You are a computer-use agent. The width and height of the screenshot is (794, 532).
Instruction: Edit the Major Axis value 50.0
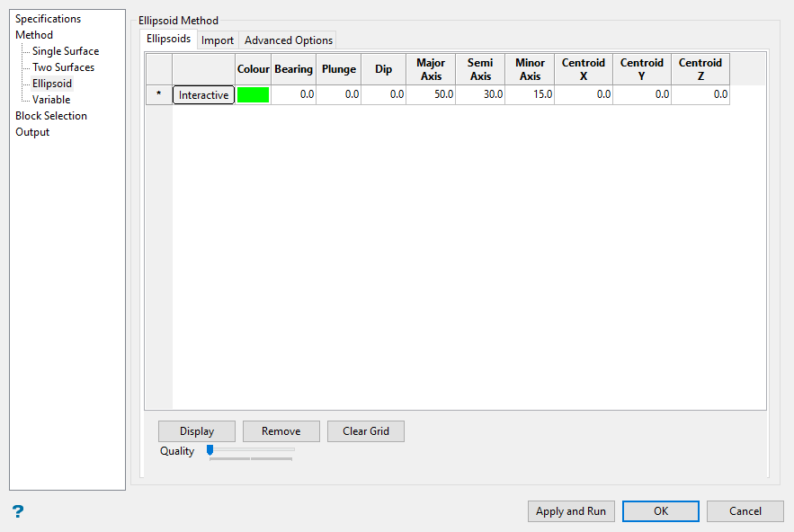click(431, 94)
